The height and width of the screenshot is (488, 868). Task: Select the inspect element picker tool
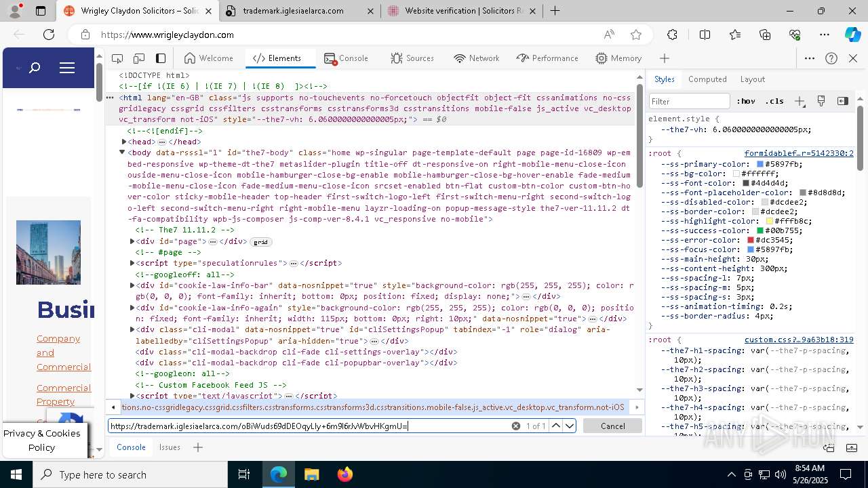pyautogui.click(x=117, y=58)
